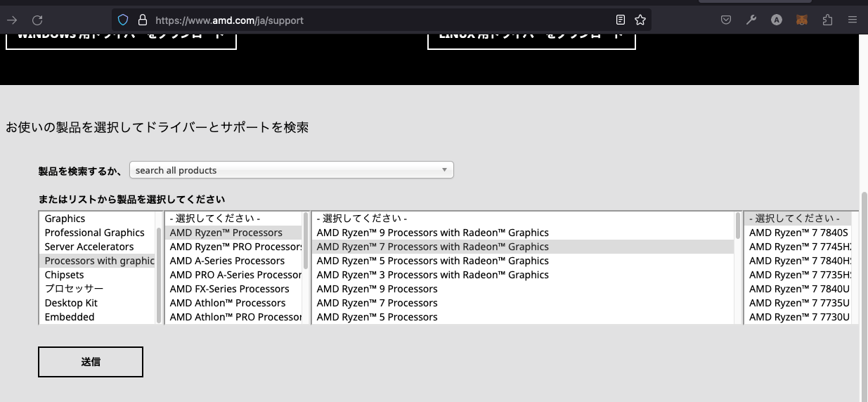Open site security padlock info
Viewport: 868px width, 402px height.
(x=142, y=20)
